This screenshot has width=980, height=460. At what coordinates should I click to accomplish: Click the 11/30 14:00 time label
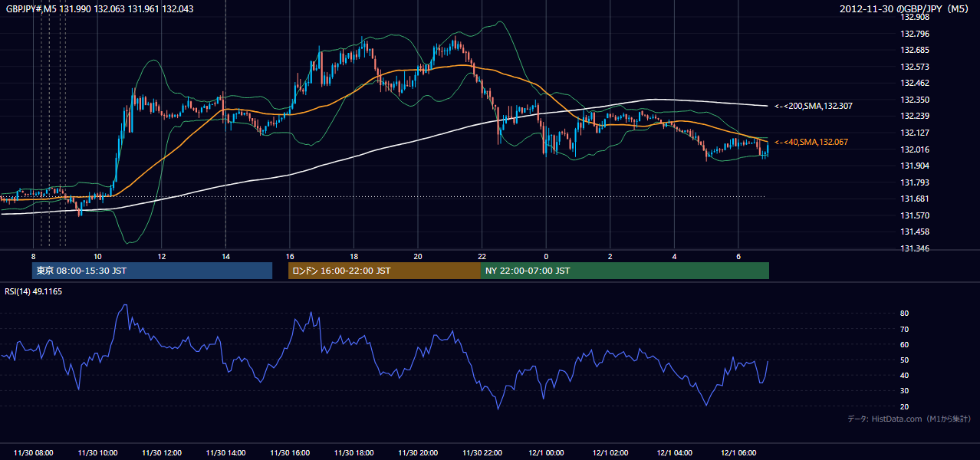click(225, 453)
